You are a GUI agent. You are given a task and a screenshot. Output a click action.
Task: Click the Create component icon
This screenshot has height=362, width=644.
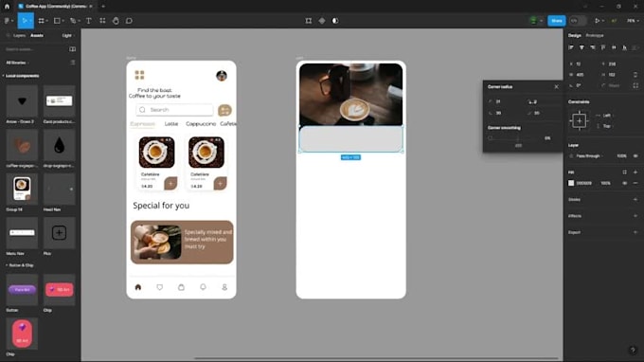(x=322, y=21)
